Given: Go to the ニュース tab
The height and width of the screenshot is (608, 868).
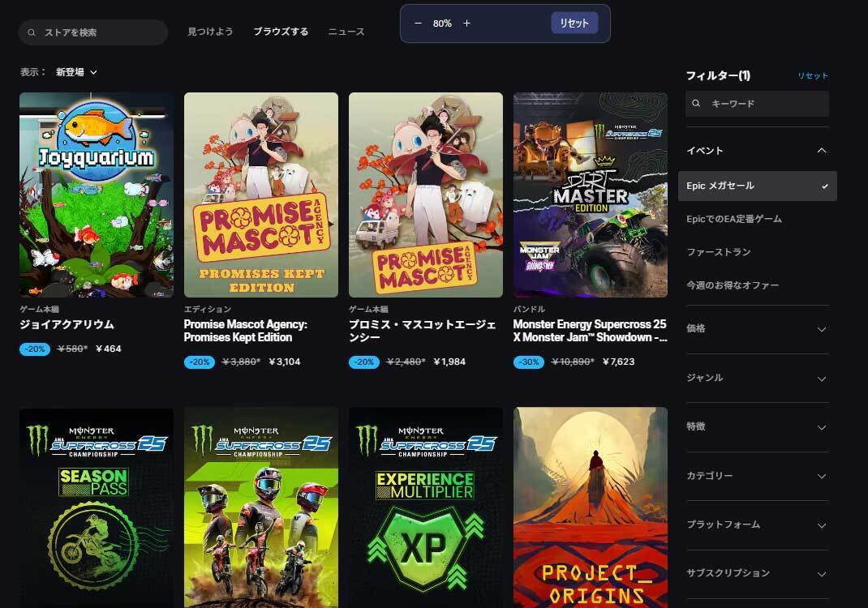Looking at the screenshot, I should click(346, 32).
